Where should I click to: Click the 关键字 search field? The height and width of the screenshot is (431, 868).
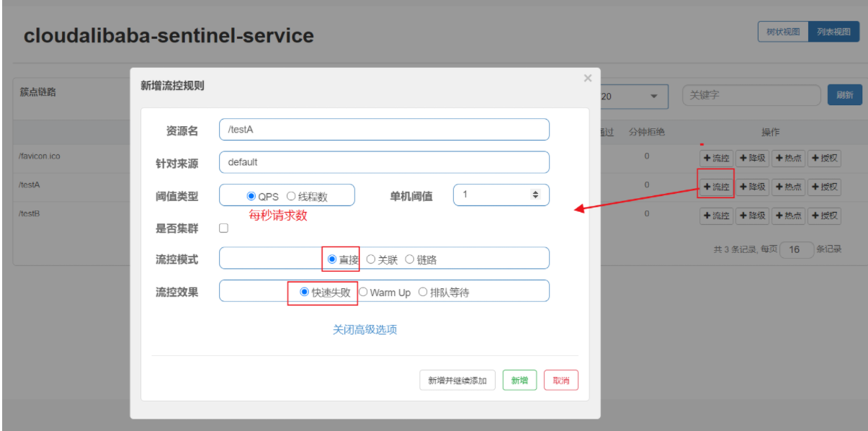pos(751,95)
